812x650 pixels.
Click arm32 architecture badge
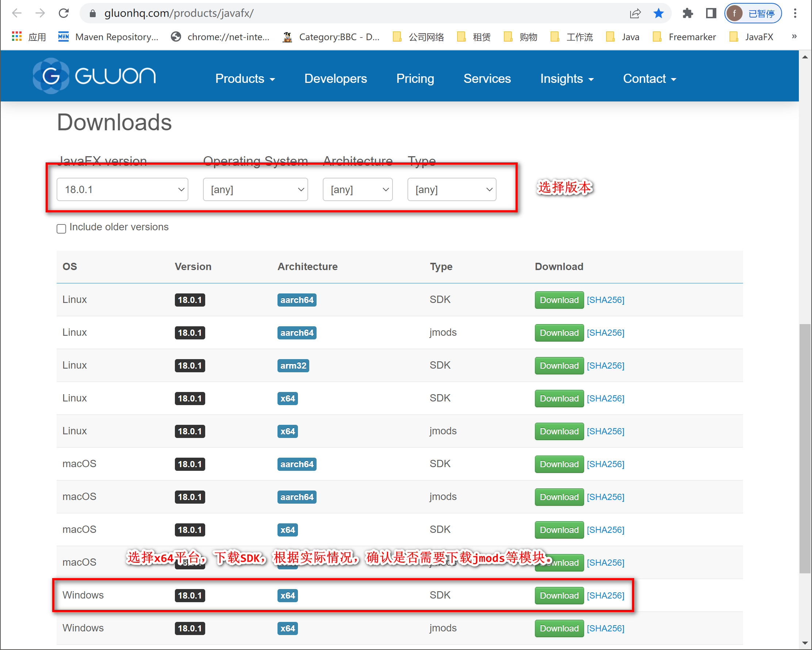tap(293, 365)
